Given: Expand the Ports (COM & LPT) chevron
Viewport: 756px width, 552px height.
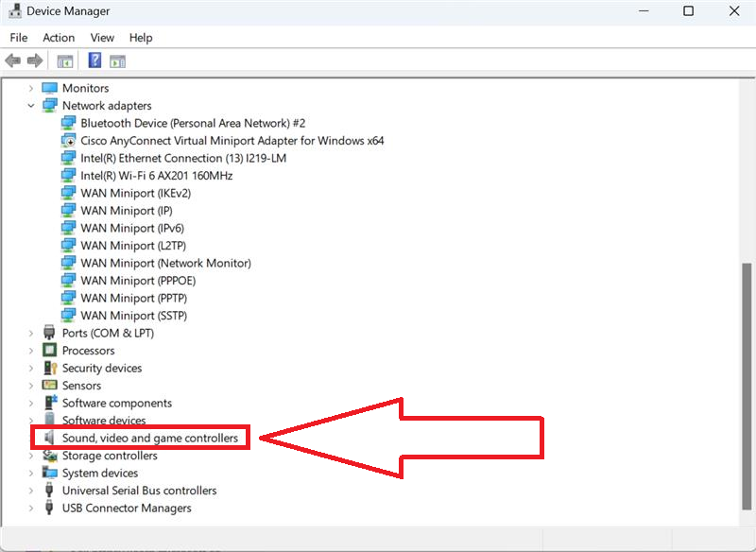Looking at the screenshot, I should point(31,333).
